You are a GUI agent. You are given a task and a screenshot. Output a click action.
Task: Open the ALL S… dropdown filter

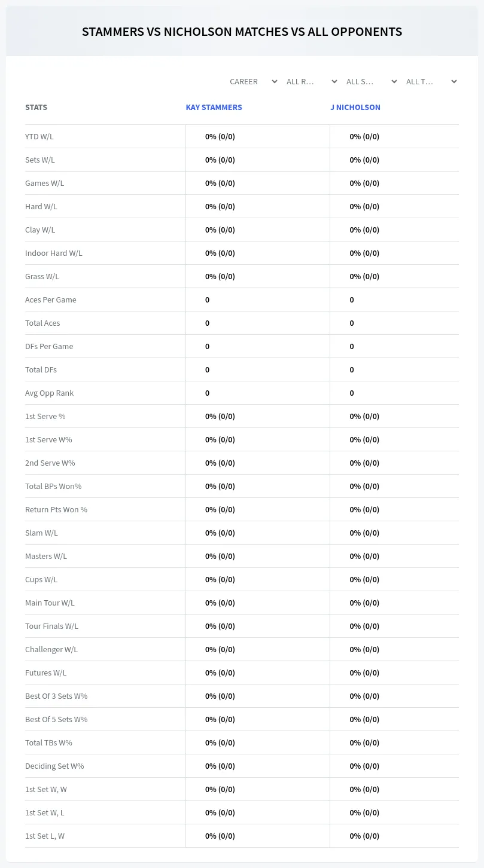370,81
